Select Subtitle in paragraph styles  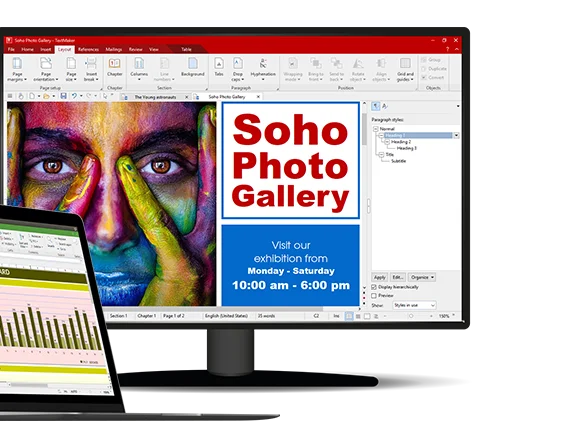[399, 161]
